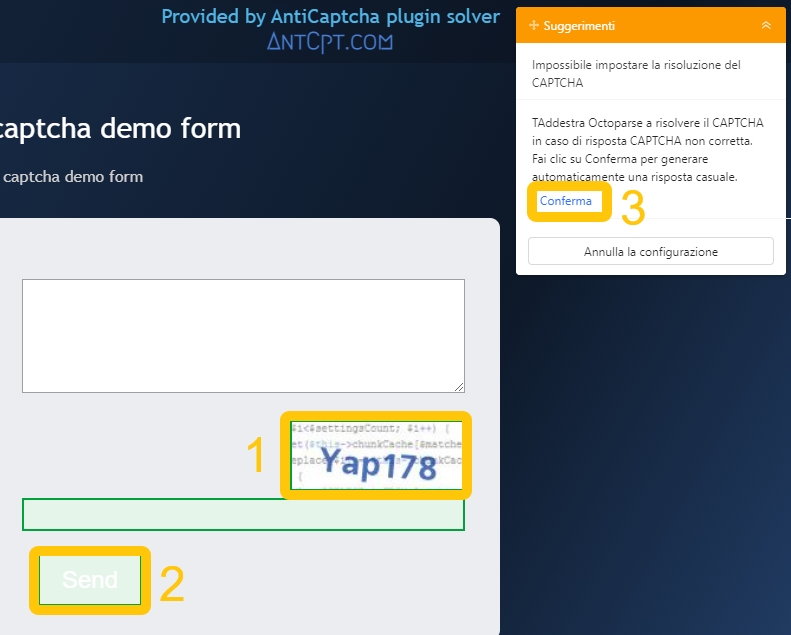Screen dimensions: 791x635
Task: Click inside the large white text area
Action: pos(243,335)
